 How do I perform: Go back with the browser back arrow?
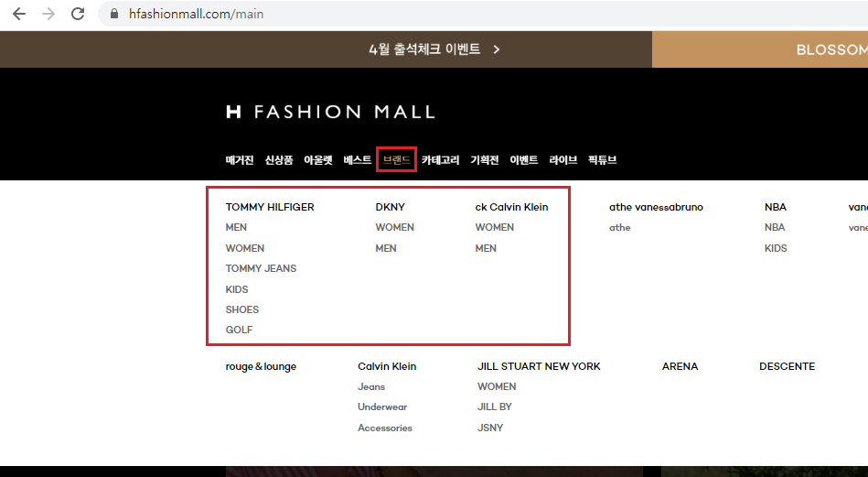tap(19, 14)
